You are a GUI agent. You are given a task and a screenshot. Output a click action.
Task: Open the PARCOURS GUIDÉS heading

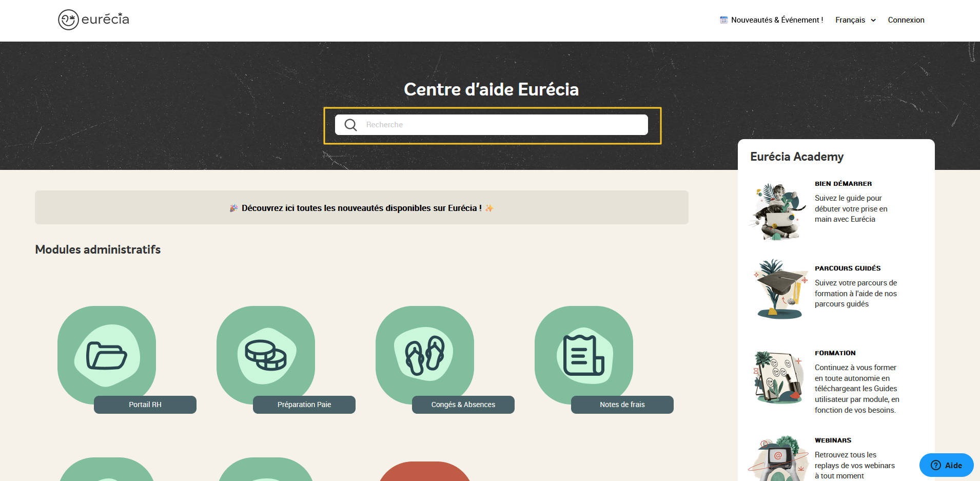[x=848, y=268]
